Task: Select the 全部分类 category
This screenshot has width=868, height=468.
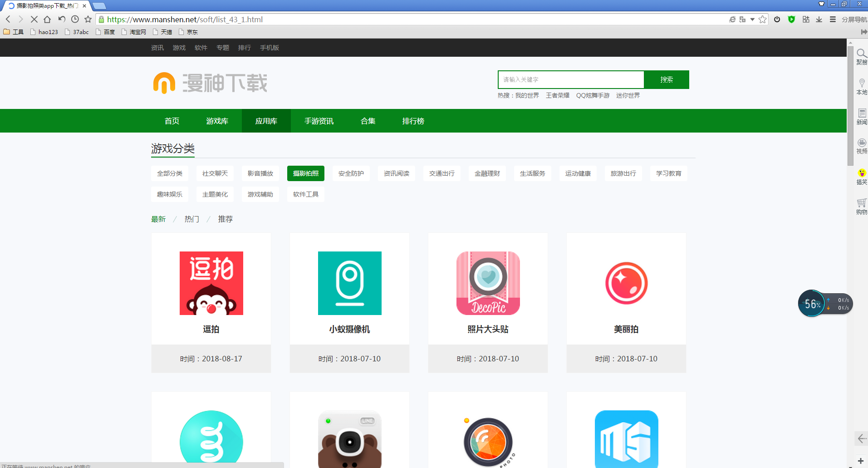Action: coord(170,173)
